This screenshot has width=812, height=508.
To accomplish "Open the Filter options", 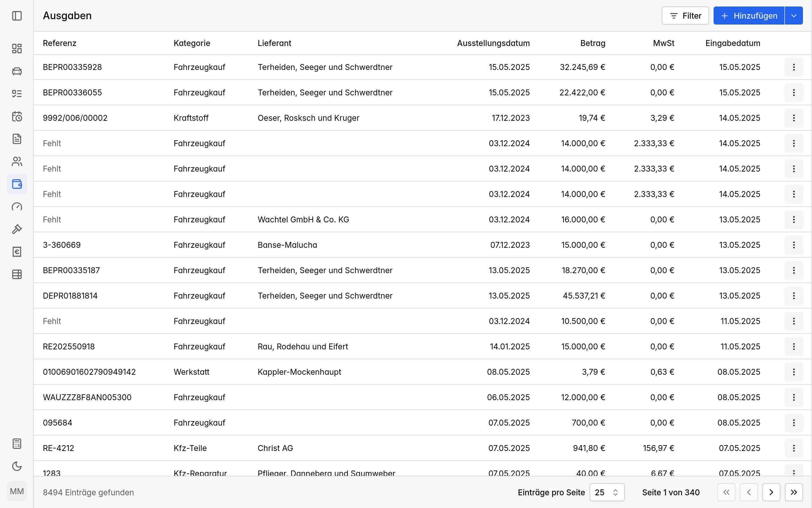I will coord(685,16).
